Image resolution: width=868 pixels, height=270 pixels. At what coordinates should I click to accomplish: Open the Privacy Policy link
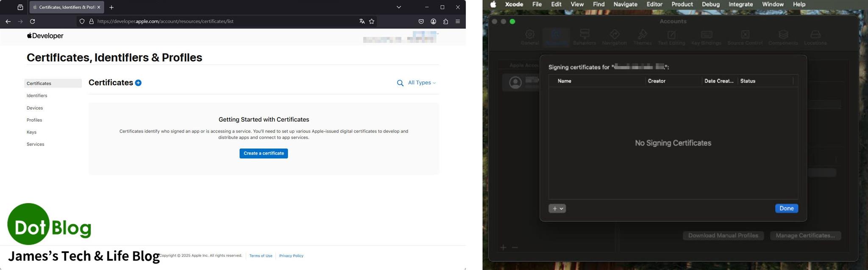click(291, 256)
